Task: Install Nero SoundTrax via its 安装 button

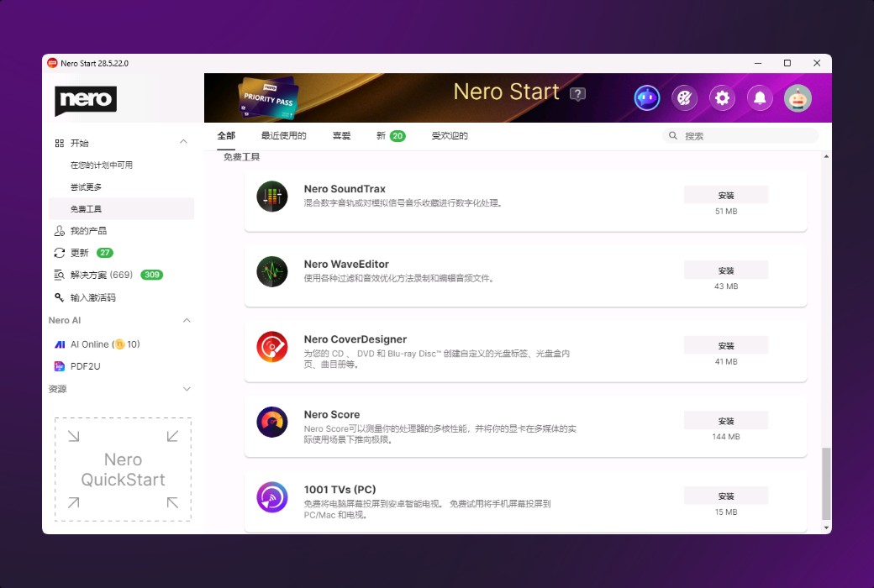Action: click(x=725, y=194)
